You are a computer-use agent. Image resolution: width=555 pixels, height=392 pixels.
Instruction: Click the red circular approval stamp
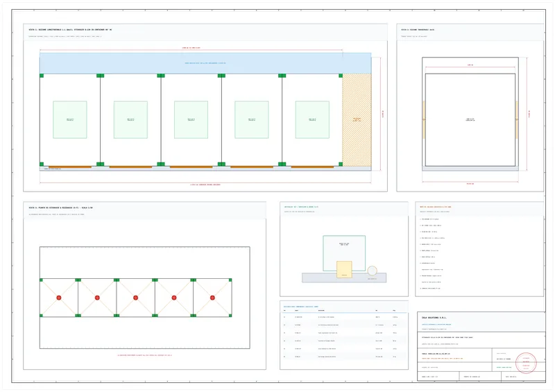pyautogui.click(x=526, y=363)
